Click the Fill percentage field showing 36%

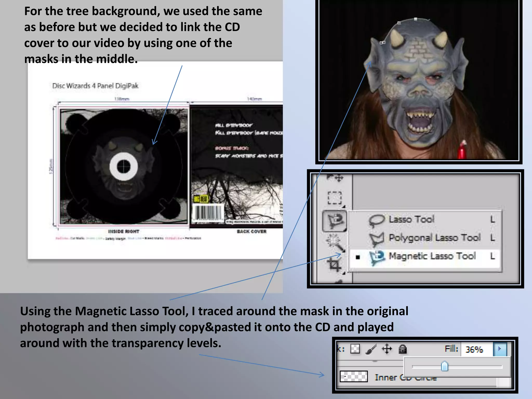pos(477,349)
